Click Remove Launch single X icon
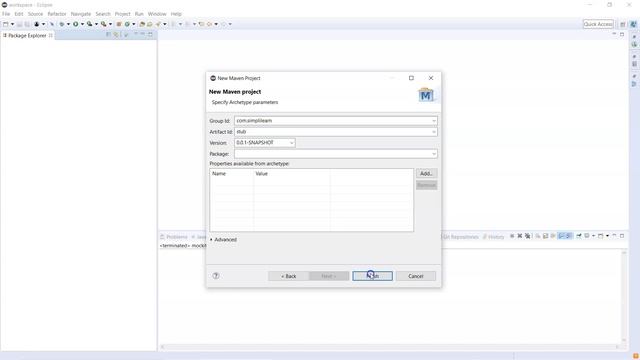This screenshot has height=360, width=640. (x=520, y=236)
